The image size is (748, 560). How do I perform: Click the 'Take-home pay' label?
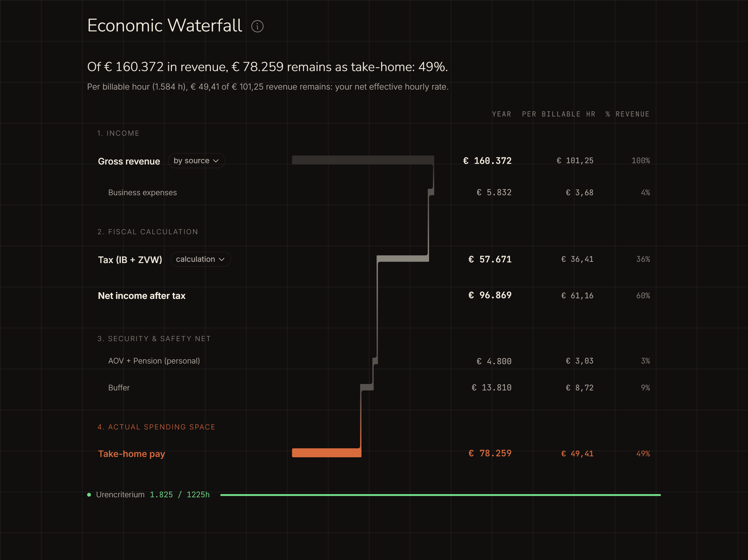click(x=132, y=453)
